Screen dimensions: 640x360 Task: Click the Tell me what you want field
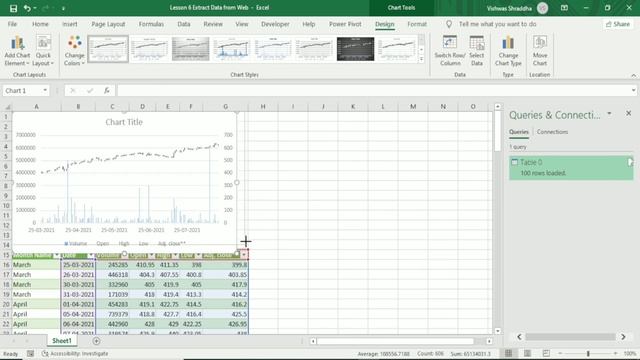point(498,24)
